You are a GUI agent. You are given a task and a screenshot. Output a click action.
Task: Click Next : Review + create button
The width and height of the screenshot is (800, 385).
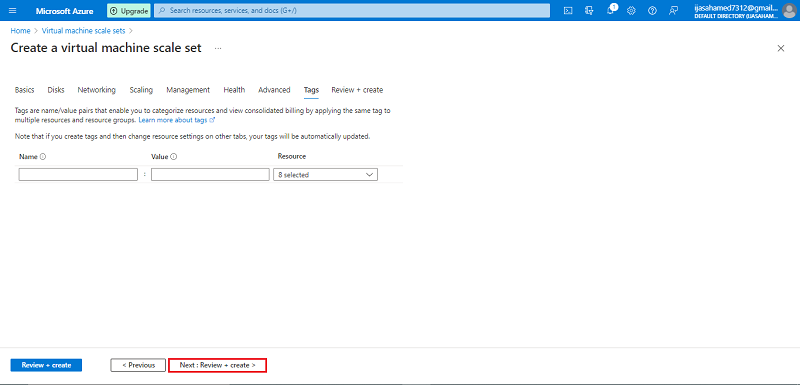click(217, 365)
